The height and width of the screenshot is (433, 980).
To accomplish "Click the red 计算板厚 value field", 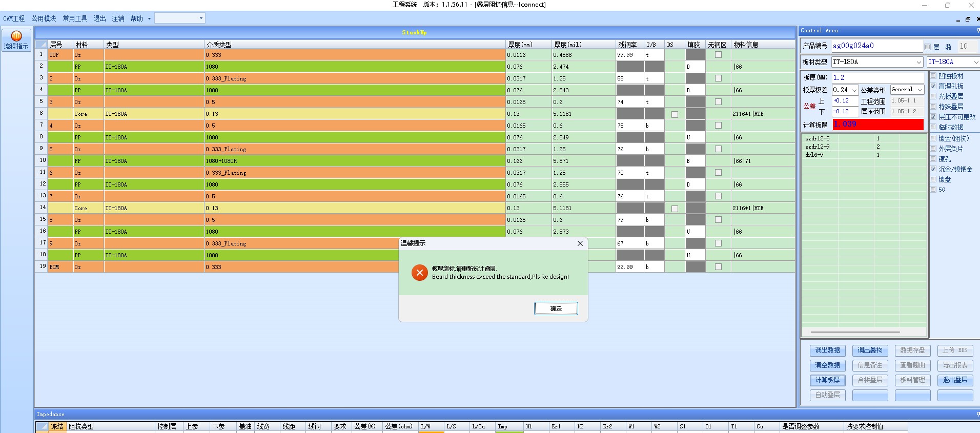I will tap(878, 125).
